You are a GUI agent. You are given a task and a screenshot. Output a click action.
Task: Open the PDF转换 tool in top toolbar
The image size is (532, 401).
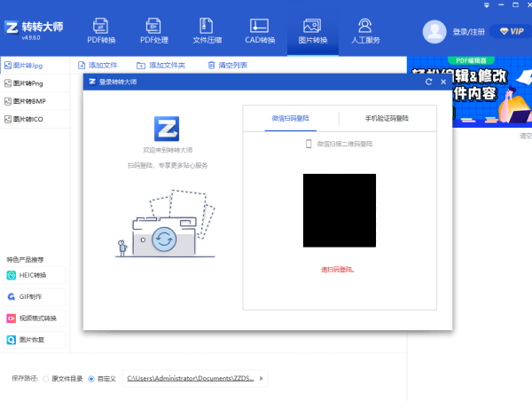click(x=102, y=31)
